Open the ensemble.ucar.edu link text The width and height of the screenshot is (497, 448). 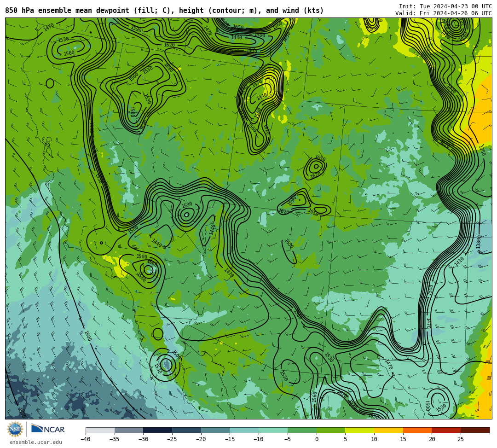(x=36, y=442)
